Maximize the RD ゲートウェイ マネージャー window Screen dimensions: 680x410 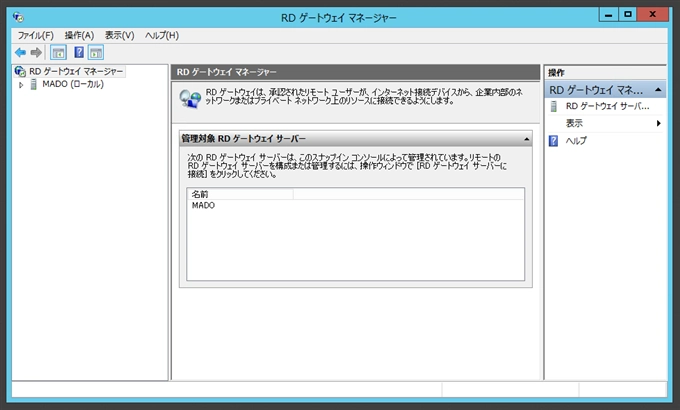click(628, 14)
